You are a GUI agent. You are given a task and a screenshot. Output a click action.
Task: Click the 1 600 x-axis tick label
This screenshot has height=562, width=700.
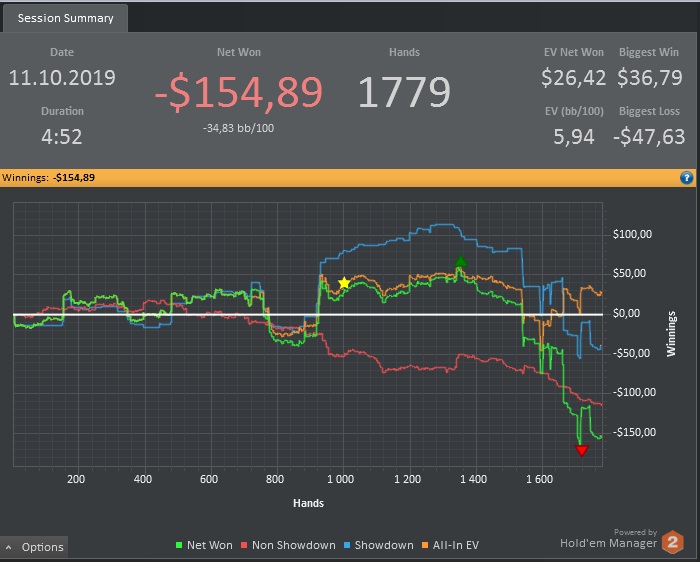point(539,479)
